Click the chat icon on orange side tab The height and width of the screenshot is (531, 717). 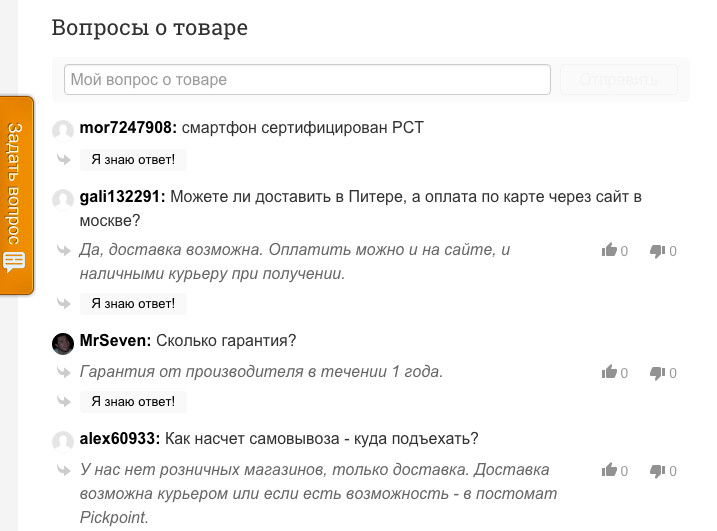click(15, 263)
